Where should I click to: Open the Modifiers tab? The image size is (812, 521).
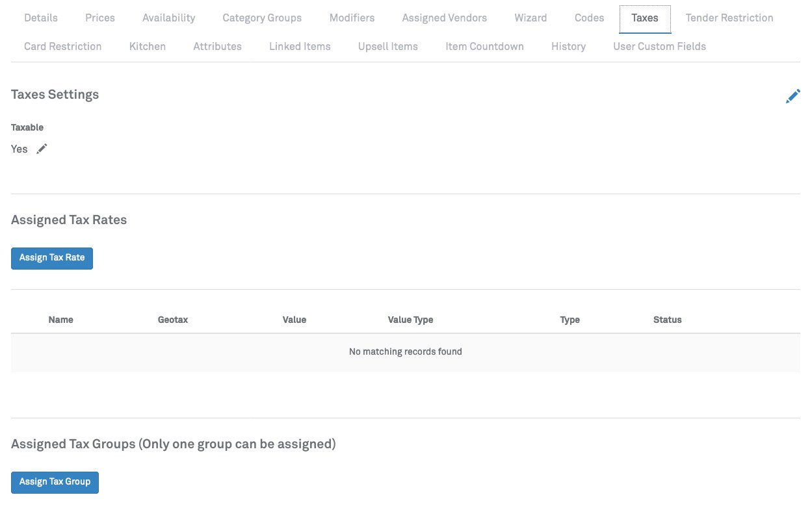pyautogui.click(x=352, y=18)
